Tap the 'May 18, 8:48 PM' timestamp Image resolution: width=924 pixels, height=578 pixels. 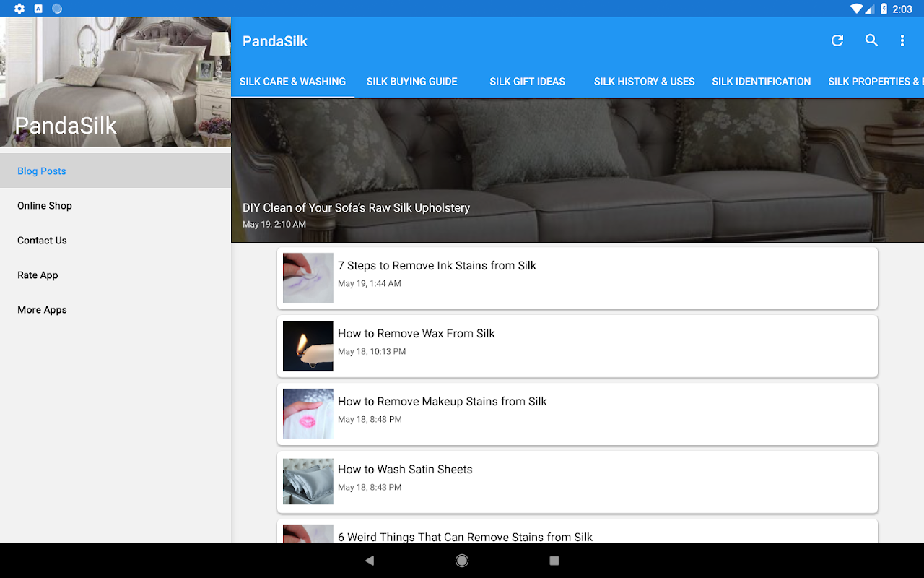coord(370,419)
